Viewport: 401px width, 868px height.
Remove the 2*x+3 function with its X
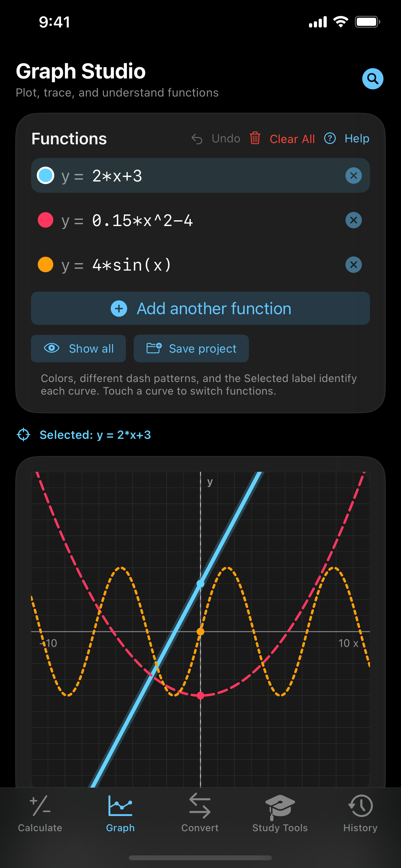coord(353,176)
